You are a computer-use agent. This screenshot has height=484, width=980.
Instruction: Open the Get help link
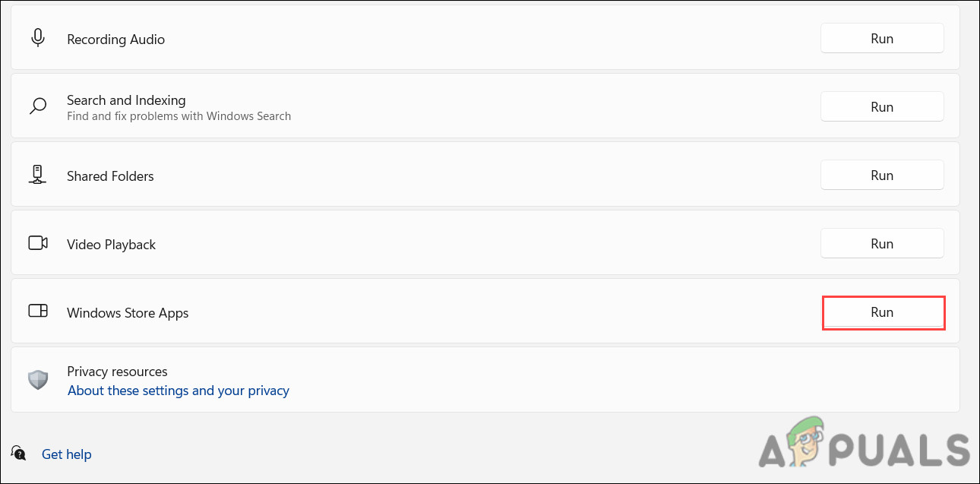pyautogui.click(x=66, y=454)
